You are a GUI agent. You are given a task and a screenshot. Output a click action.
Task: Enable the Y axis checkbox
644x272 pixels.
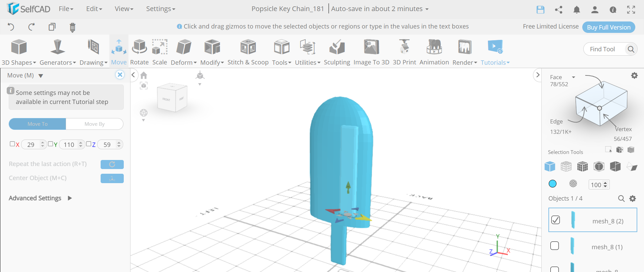[50, 144]
